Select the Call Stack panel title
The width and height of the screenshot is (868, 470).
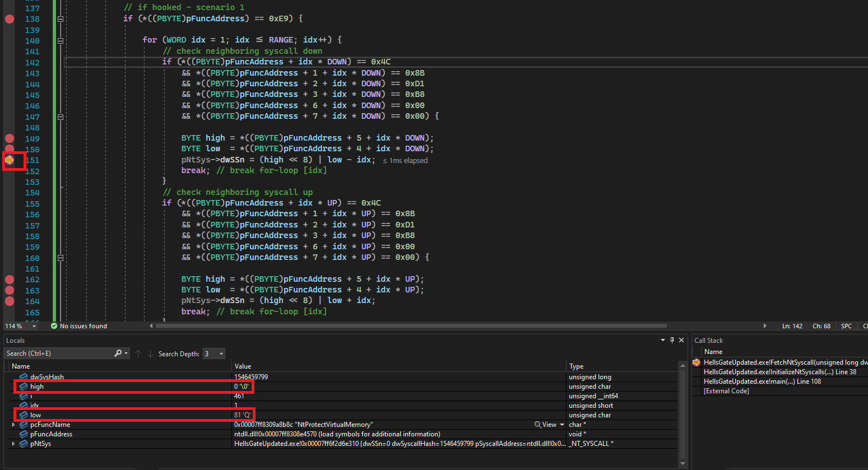[x=708, y=341]
